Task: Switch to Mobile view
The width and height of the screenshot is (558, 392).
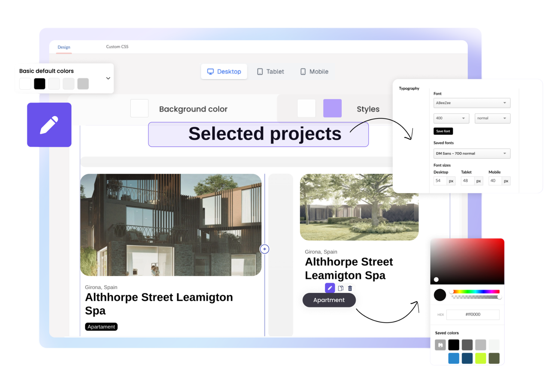Action: tap(314, 72)
